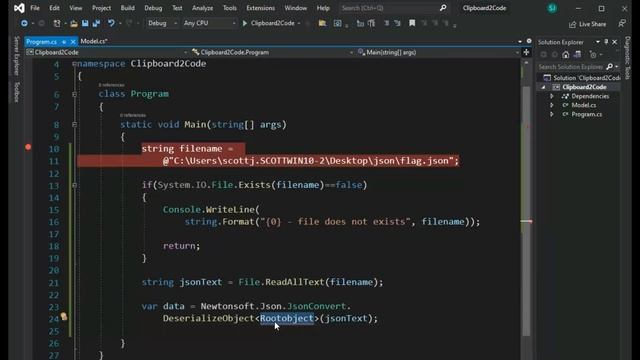640x360 pixels.
Task: Open the Toolbox side tab
Action: click(16, 92)
